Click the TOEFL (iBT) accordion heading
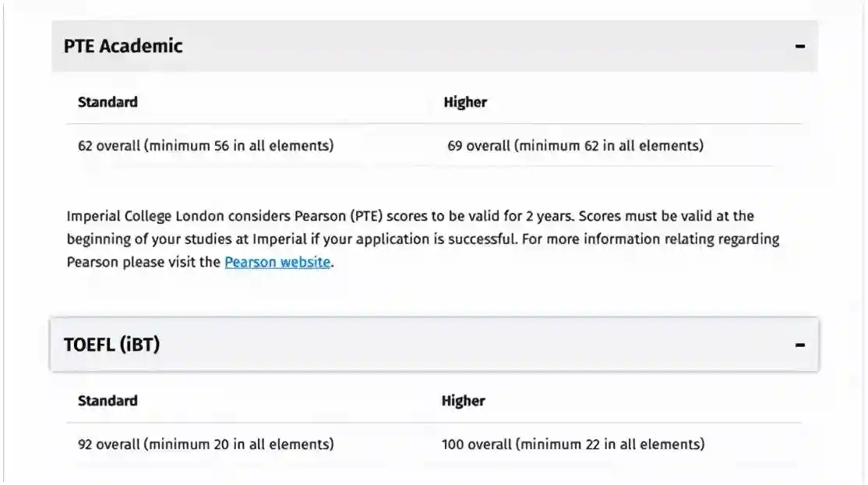Screen dimensions: 868x485 [111, 344]
